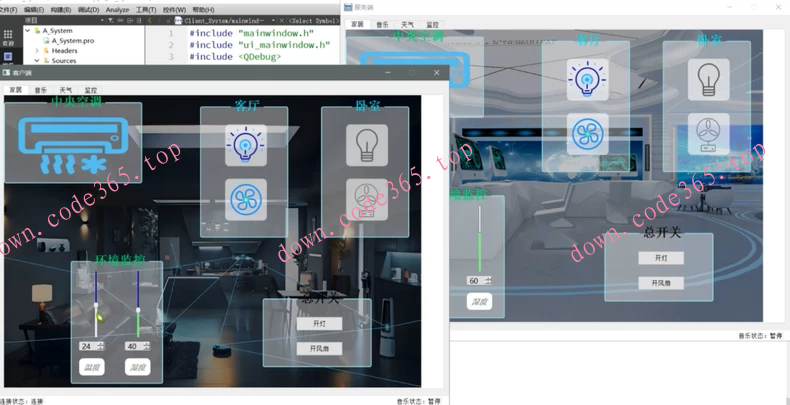Click the 客厅 fan icon in client window
The image size is (790, 405).
tap(246, 199)
